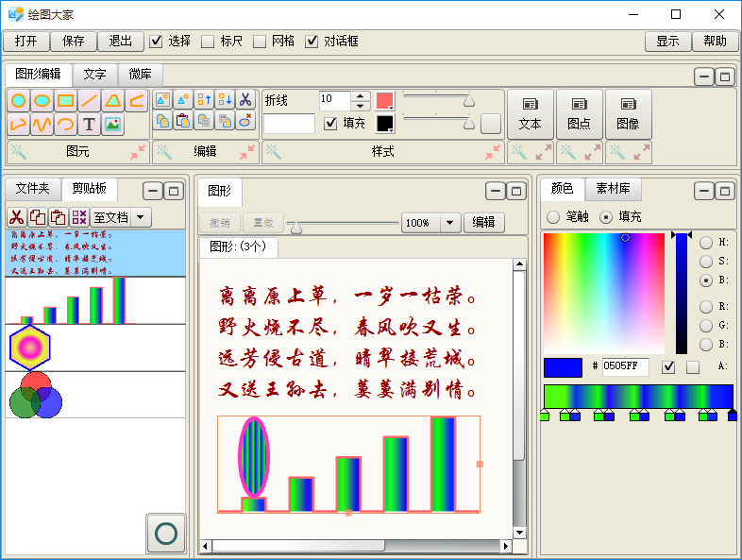Viewport: 742px width, 560px height.
Task: Open the black fill color dropdown
Action: click(x=385, y=124)
